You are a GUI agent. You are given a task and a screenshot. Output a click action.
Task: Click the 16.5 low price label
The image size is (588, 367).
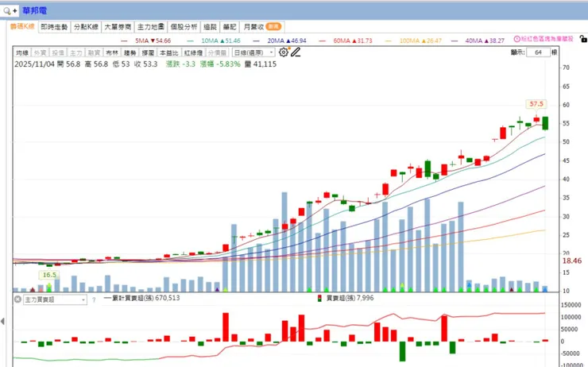[49, 275]
